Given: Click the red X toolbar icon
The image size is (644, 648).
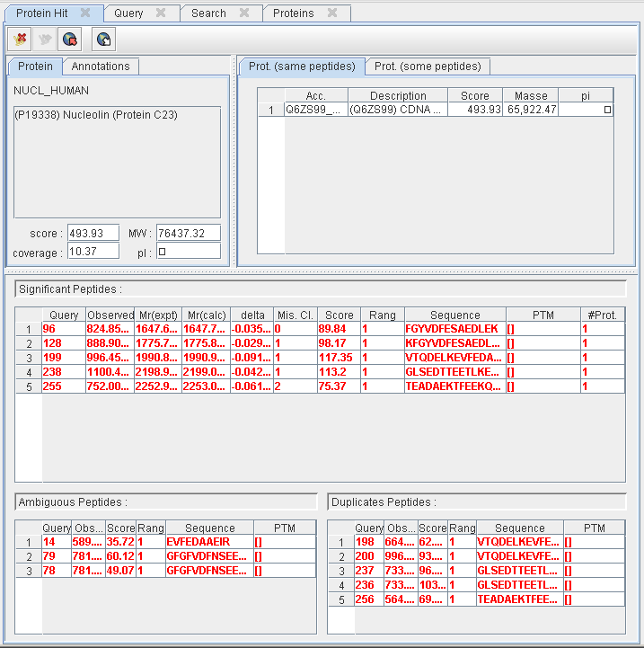Looking at the screenshot, I should (x=21, y=40).
